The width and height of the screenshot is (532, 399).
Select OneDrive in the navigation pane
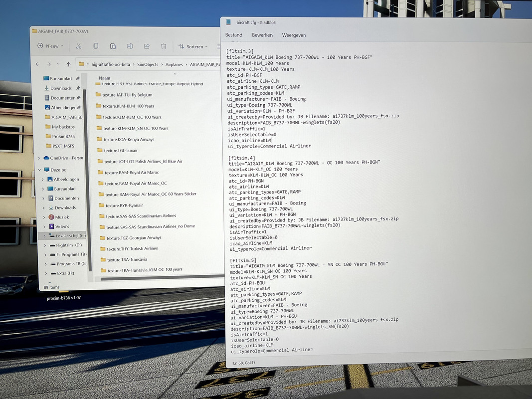64,158
